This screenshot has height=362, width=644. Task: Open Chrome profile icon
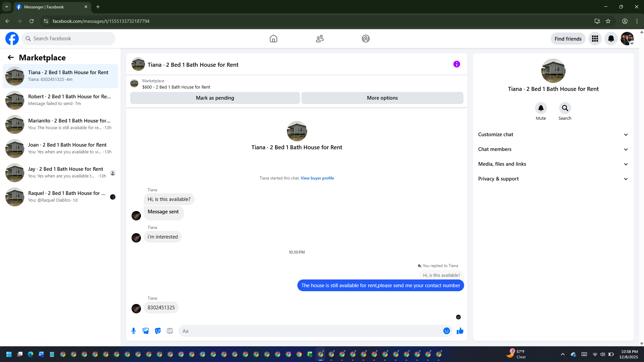pos(625,21)
